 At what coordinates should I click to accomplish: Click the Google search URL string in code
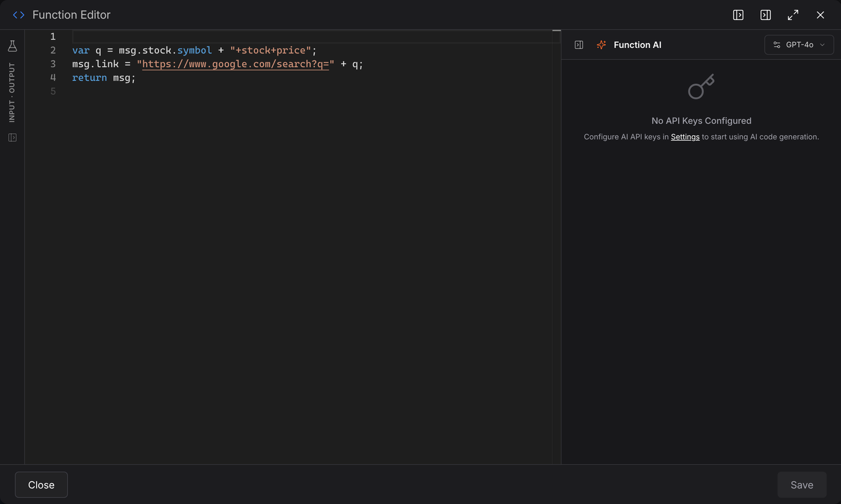pos(235,64)
